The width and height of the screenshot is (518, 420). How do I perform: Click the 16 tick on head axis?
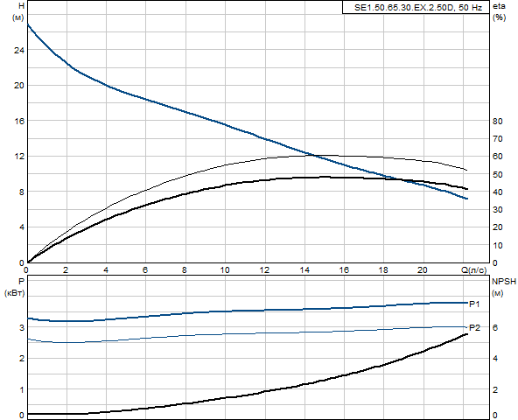coord(19,121)
